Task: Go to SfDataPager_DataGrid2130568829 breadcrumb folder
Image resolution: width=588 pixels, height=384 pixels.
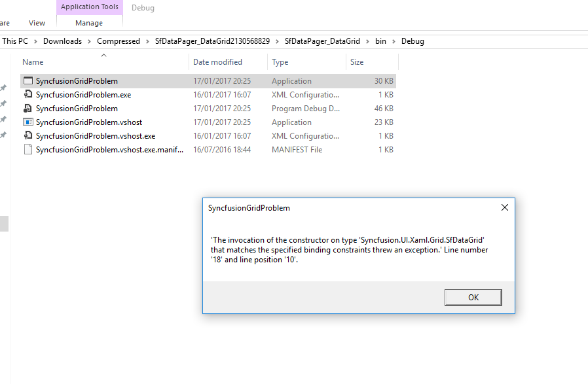Action: click(x=213, y=41)
